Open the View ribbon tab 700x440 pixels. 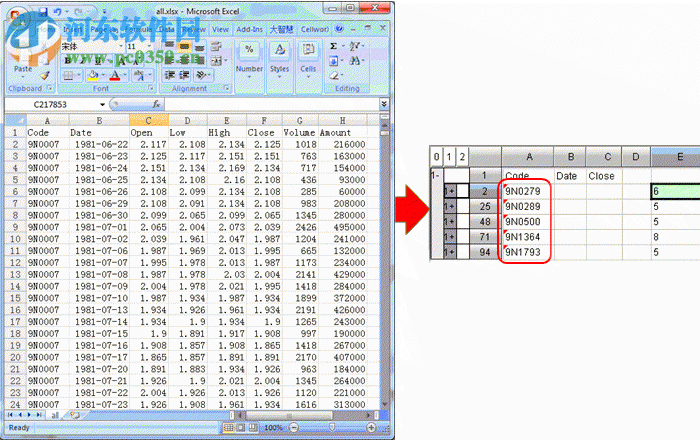220,29
